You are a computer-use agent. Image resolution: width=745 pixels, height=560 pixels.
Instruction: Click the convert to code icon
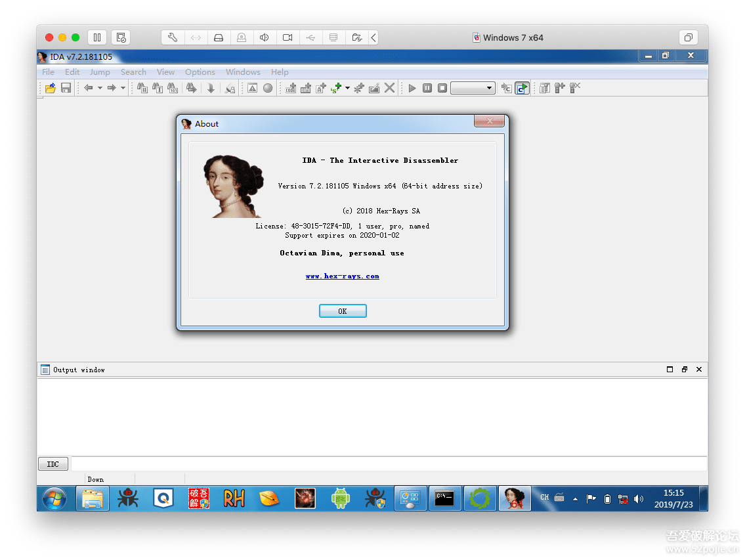(291, 88)
